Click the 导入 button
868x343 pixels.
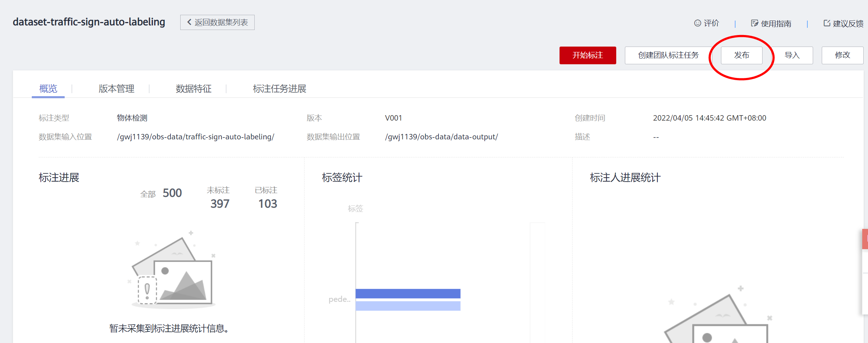click(x=792, y=55)
